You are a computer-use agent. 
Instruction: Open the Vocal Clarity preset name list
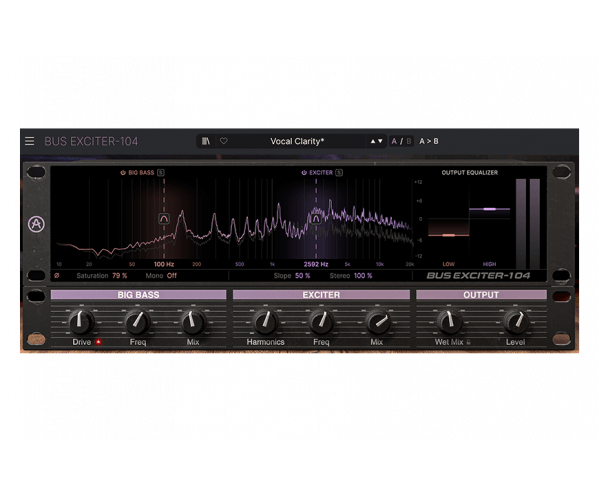coord(297,141)
